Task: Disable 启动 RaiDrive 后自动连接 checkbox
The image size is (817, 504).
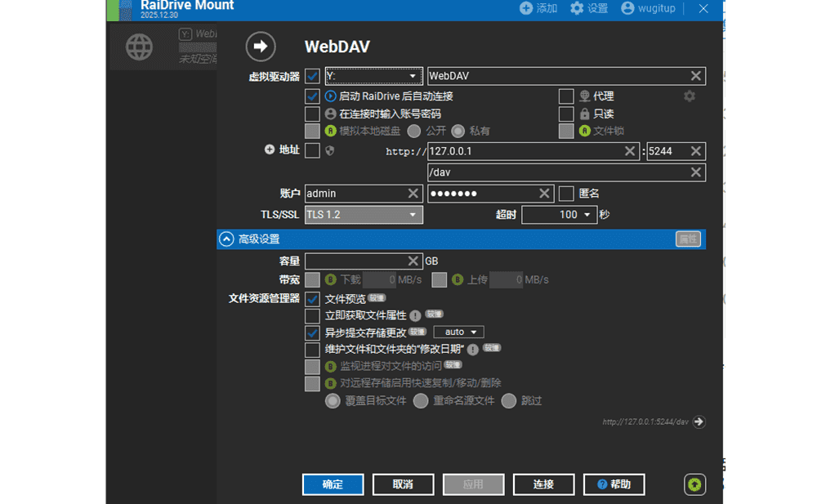Action: click(x=312, y=96)
